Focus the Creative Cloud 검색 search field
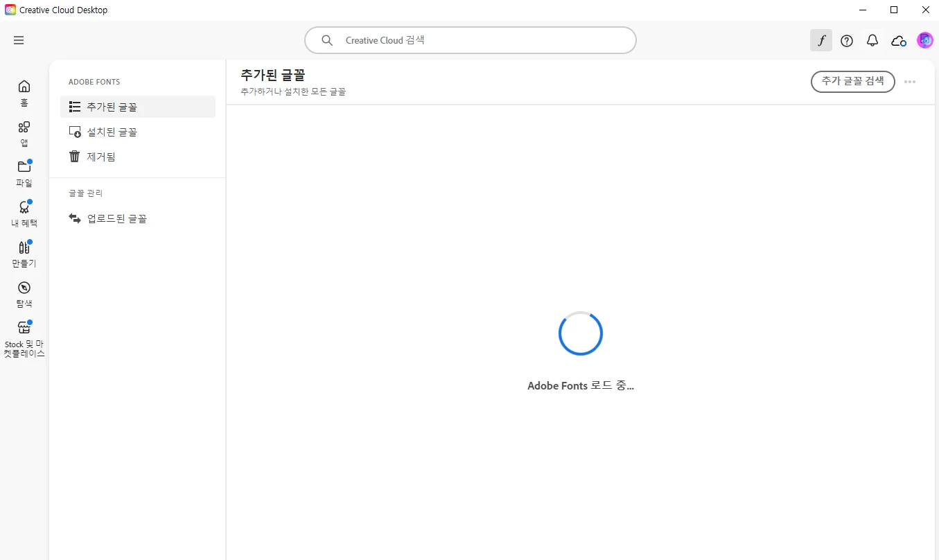 click(x=471, y=40)
